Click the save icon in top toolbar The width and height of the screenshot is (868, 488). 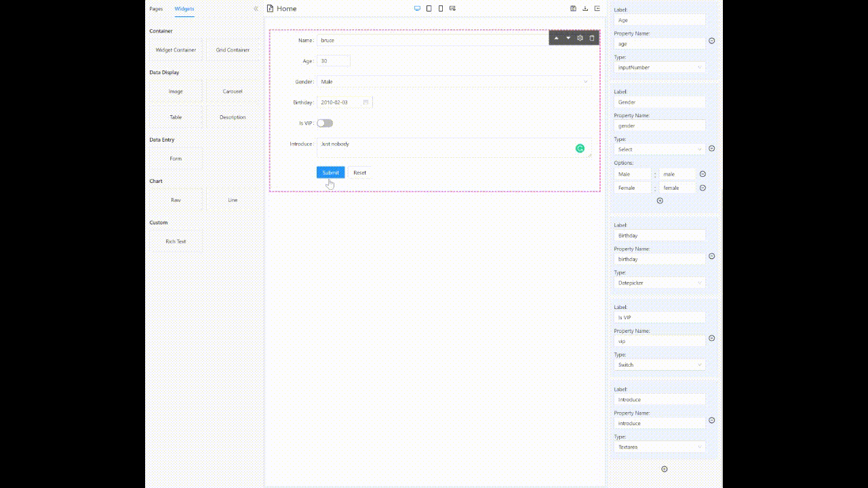[x=573, y=9]
